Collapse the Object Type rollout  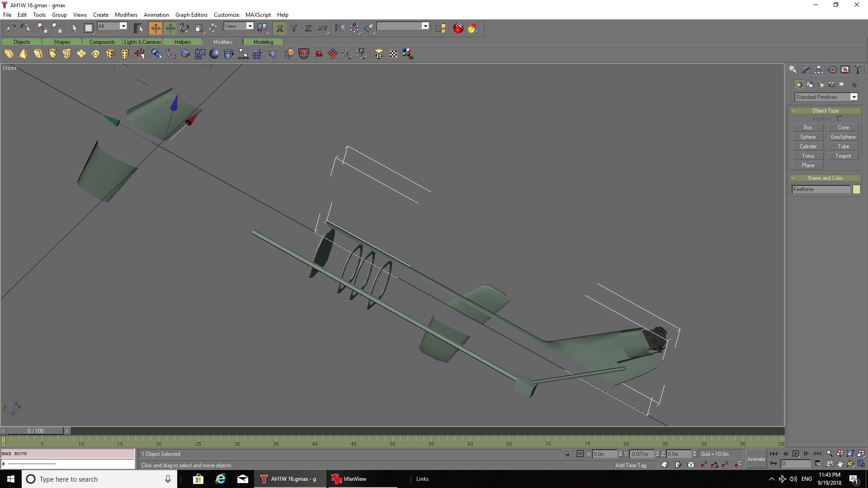click(825, 111)
